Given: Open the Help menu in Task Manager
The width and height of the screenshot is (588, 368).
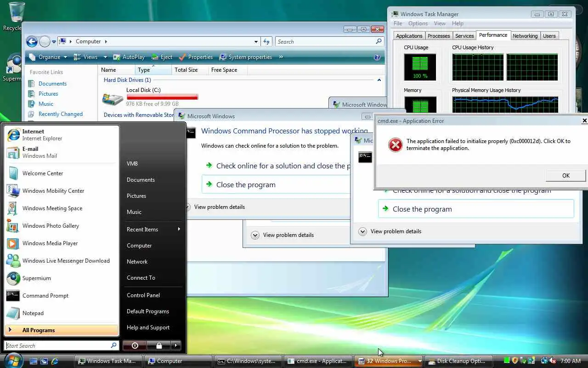Looking at the screenshot, I should 458,23.
